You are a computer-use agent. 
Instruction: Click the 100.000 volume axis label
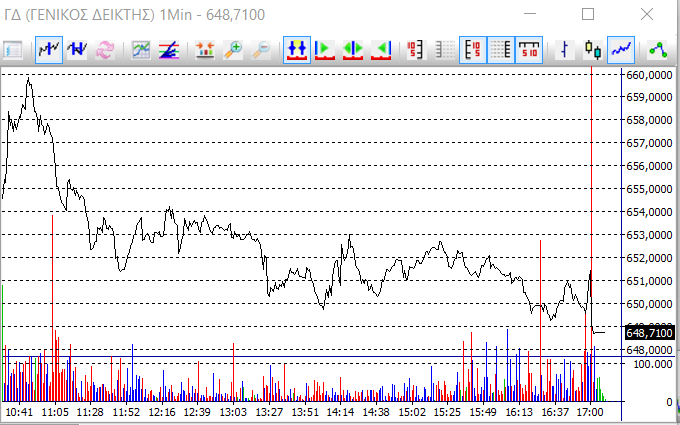[x=653, y=363]
